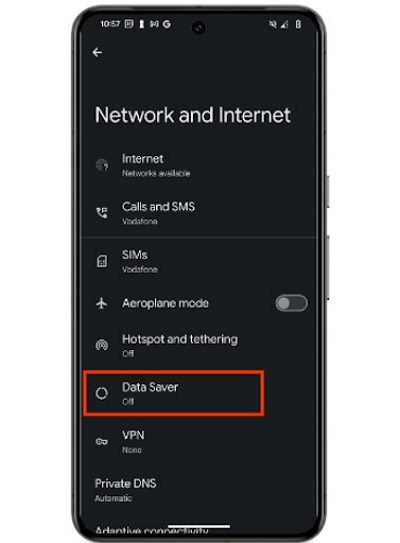This screenshot has height=543, width=400.
Task: Toggle the Aeroplane mode switch
Action: click(x=291, y=304)
